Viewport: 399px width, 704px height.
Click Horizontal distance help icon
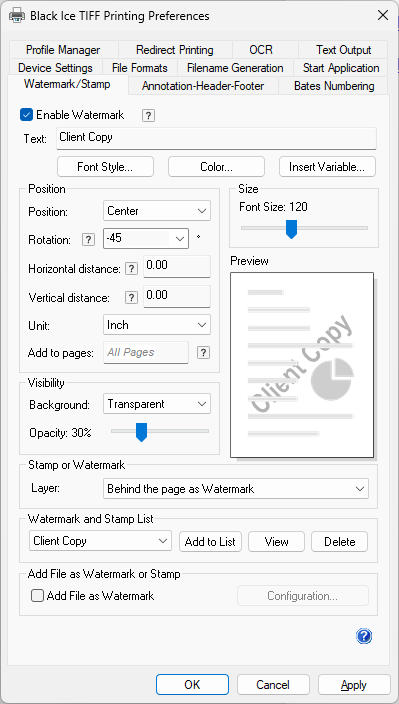131,269
